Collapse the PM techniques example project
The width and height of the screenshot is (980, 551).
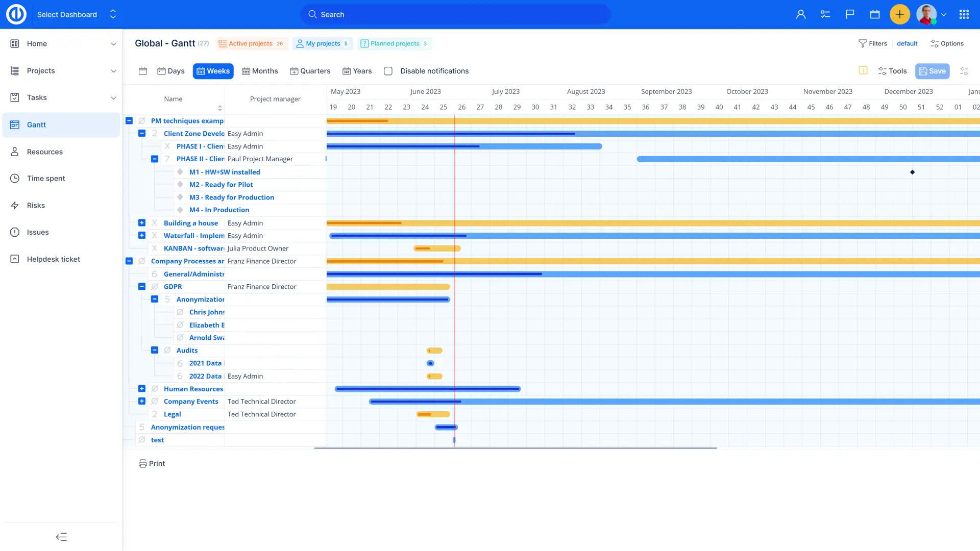pos(129,121)
